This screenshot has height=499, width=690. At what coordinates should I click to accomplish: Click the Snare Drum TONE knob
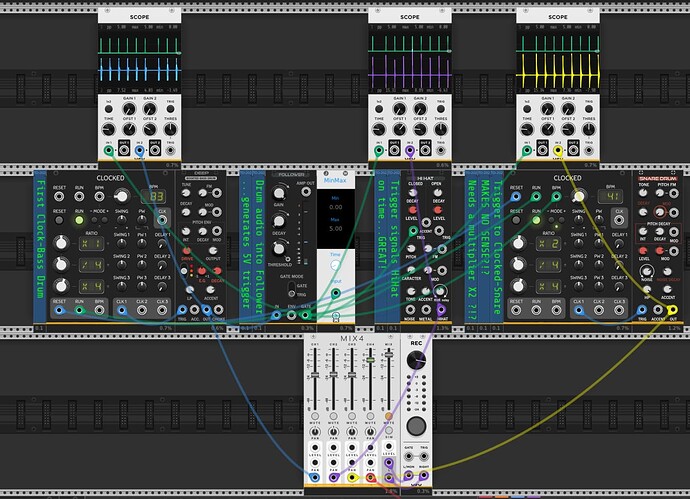[643, 193]
